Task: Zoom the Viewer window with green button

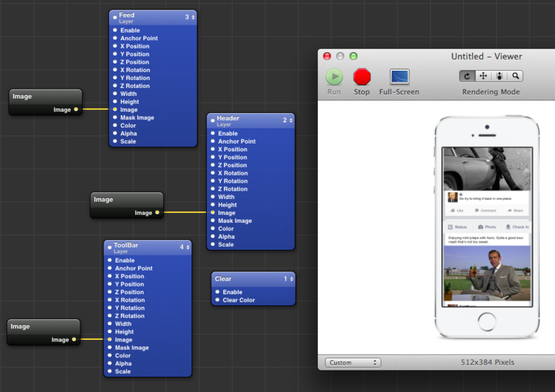Action: 353,56
